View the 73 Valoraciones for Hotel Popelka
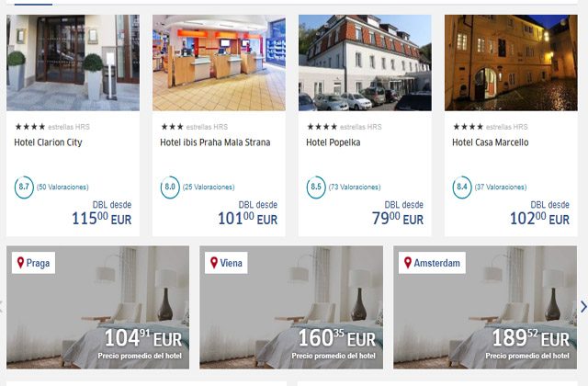This screenshot has width=588, height=386. pos(355,187)
